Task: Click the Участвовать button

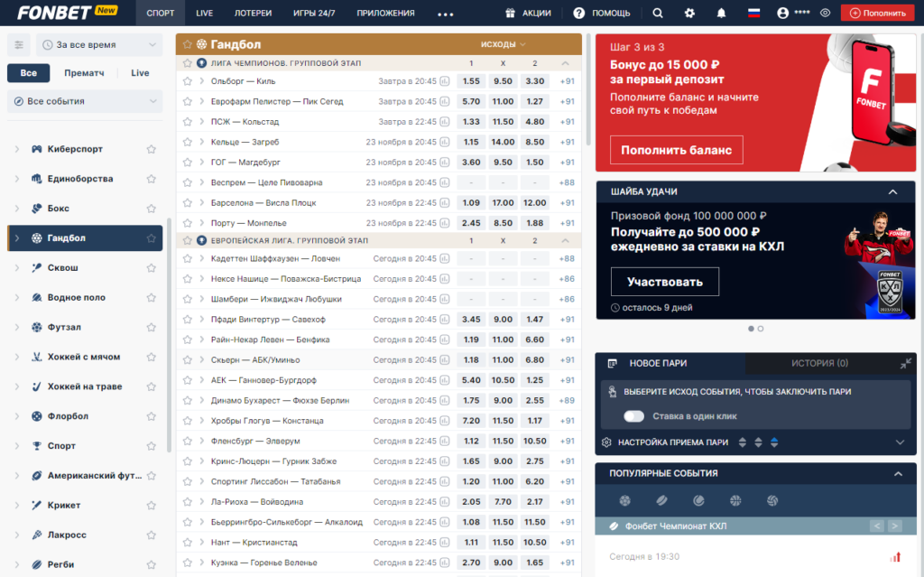Action: tap(665, 282)
